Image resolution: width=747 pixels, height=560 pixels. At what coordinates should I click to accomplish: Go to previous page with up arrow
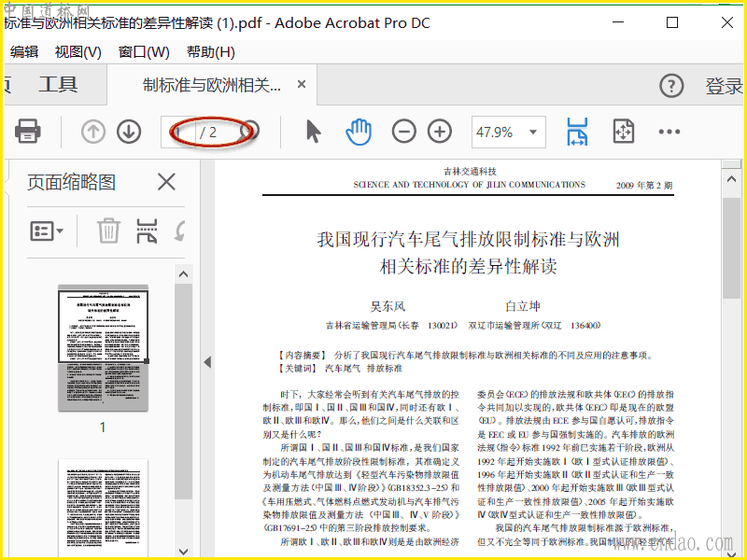[x=93, y=132]
